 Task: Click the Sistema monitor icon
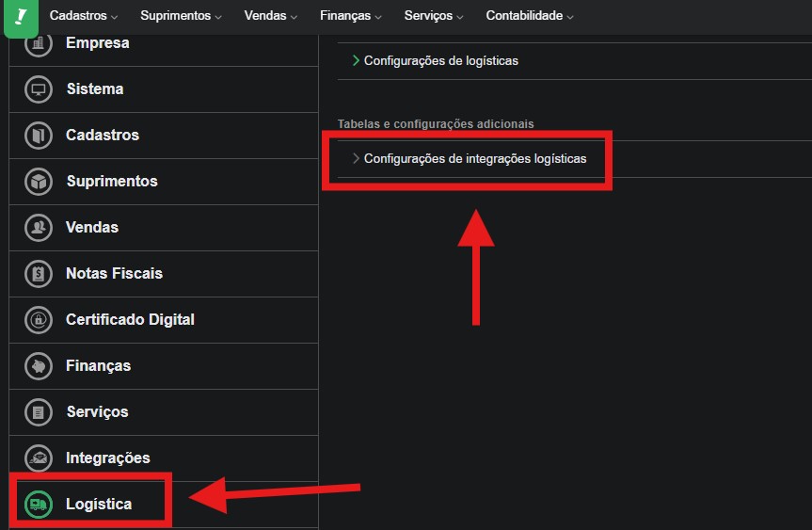click(x=39, y=89)
